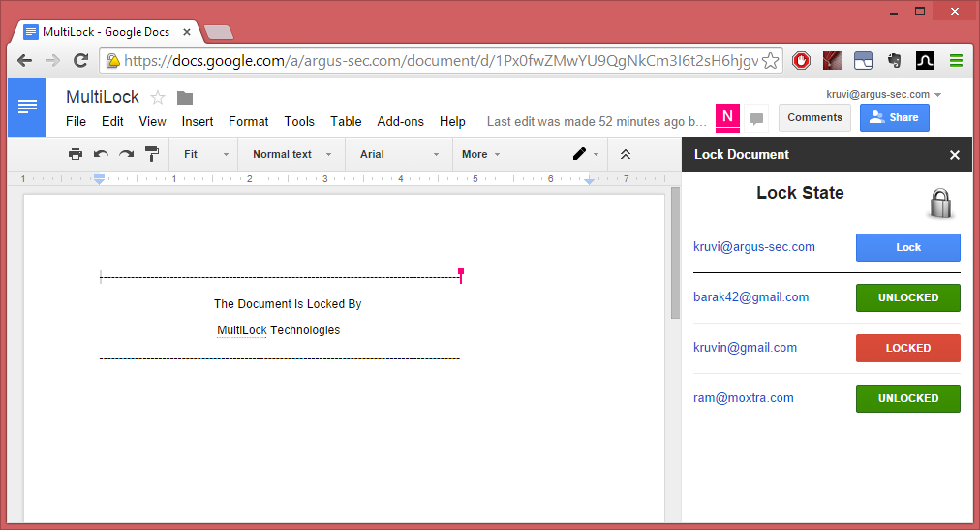Screen dimensions: 980x530
Task: Collapse the menus with double-chevron icon
Action: click(x=626, y=154)
